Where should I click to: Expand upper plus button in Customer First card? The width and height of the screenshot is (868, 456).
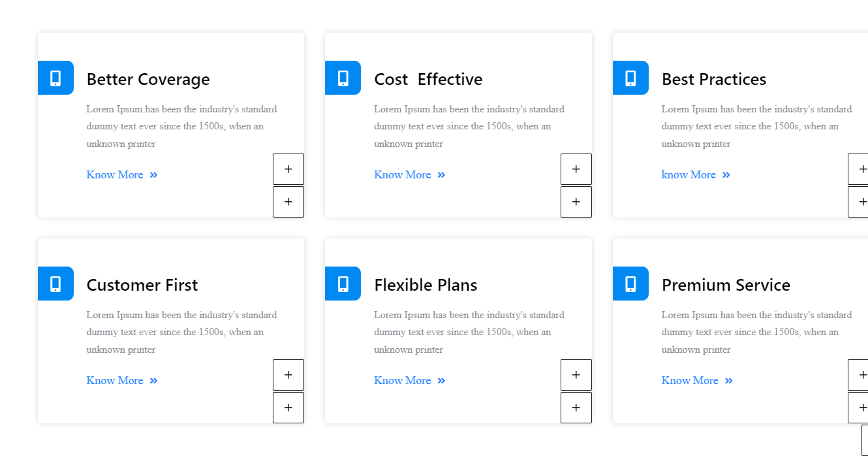[288, 375]
